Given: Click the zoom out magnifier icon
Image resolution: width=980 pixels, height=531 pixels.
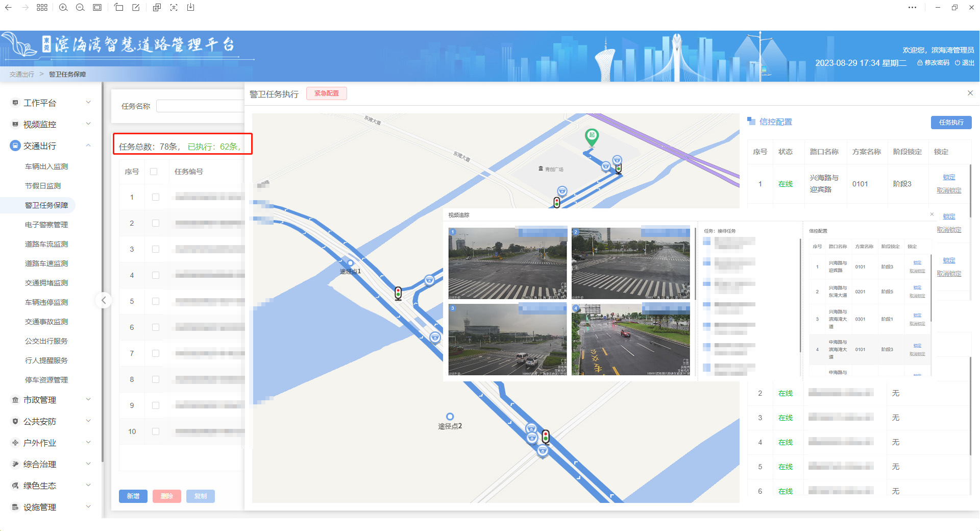Looking at the screenshot, I should [80, 8].
